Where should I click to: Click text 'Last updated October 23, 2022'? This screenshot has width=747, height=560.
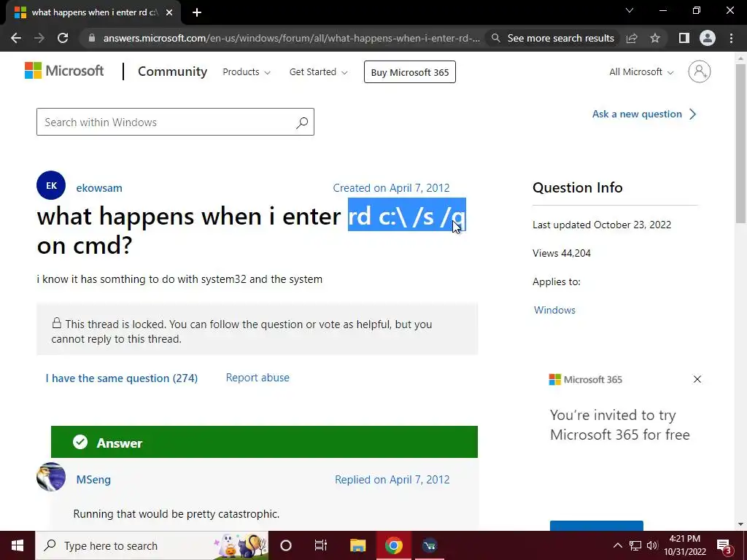coord(602,225)
